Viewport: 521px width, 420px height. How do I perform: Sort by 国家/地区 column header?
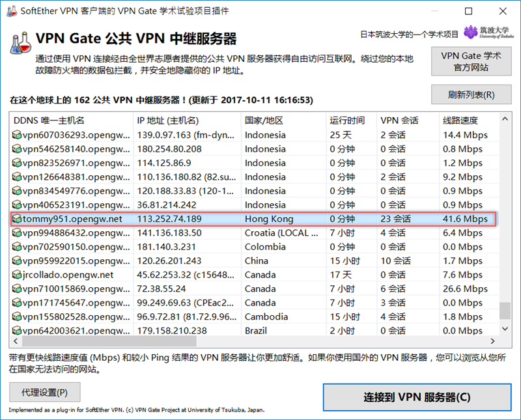coord(284,120)
